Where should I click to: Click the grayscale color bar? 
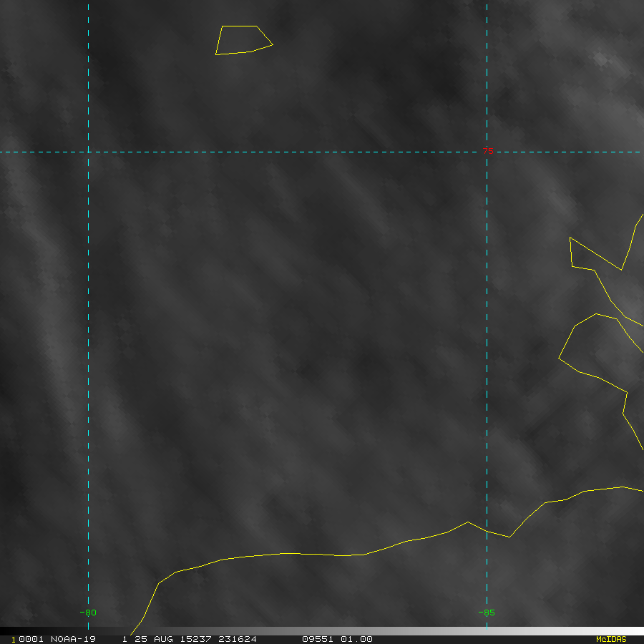(x=322, y=631)
